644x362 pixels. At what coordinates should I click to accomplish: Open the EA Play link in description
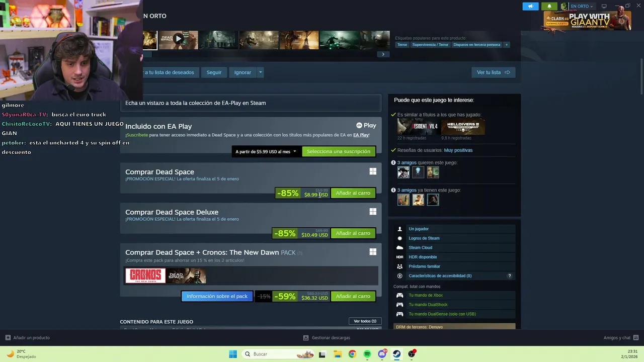[361, 135]
